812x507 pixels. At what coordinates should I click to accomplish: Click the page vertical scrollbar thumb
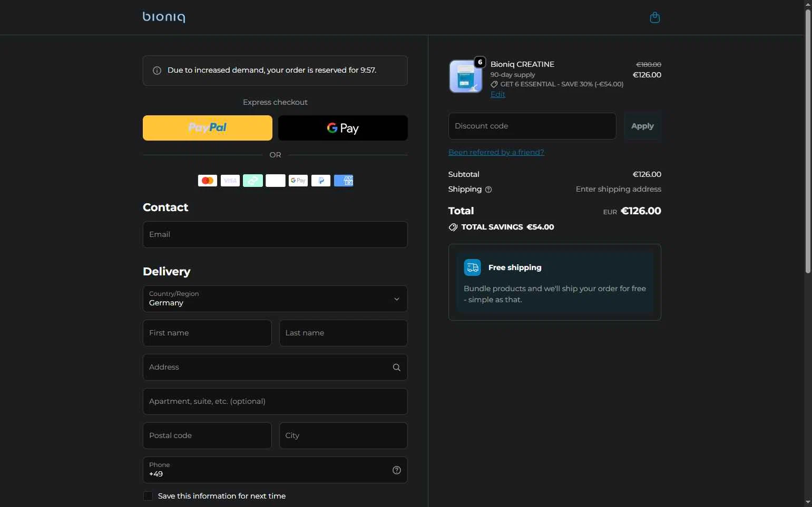pyautogui.click(x=808, y=141)
